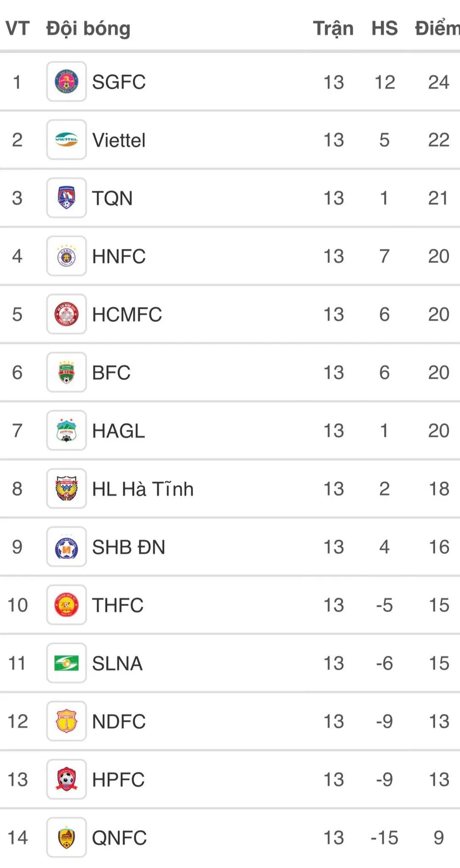Image resolution: width=460 pixels, height=868 pixels.
Task: Sort by the Điểm column header
Action: point(437,29)
